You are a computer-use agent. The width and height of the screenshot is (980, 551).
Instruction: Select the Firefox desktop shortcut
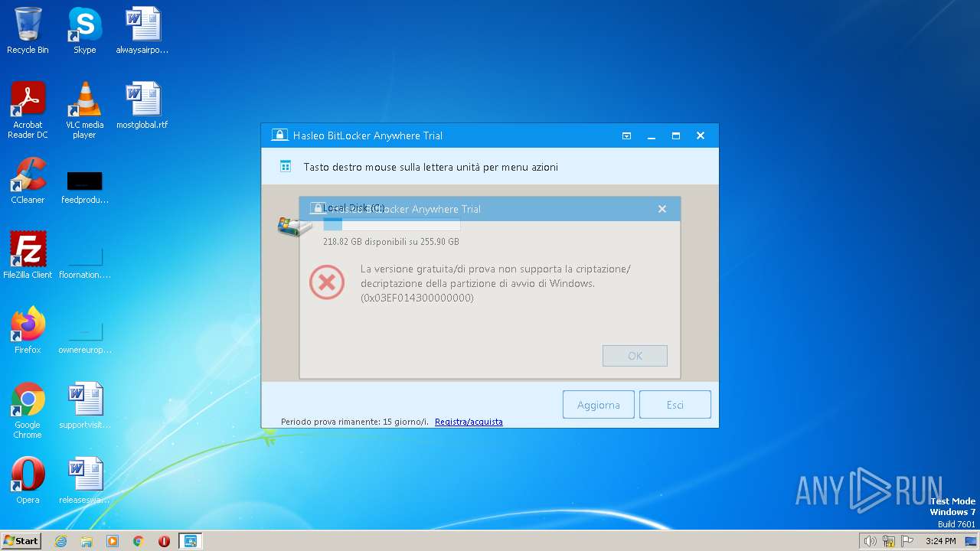point(28,331)
